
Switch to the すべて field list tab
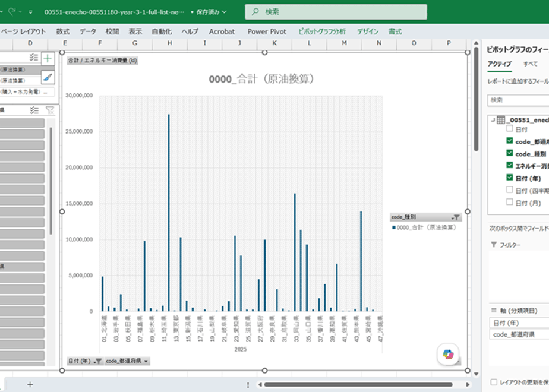530,64
